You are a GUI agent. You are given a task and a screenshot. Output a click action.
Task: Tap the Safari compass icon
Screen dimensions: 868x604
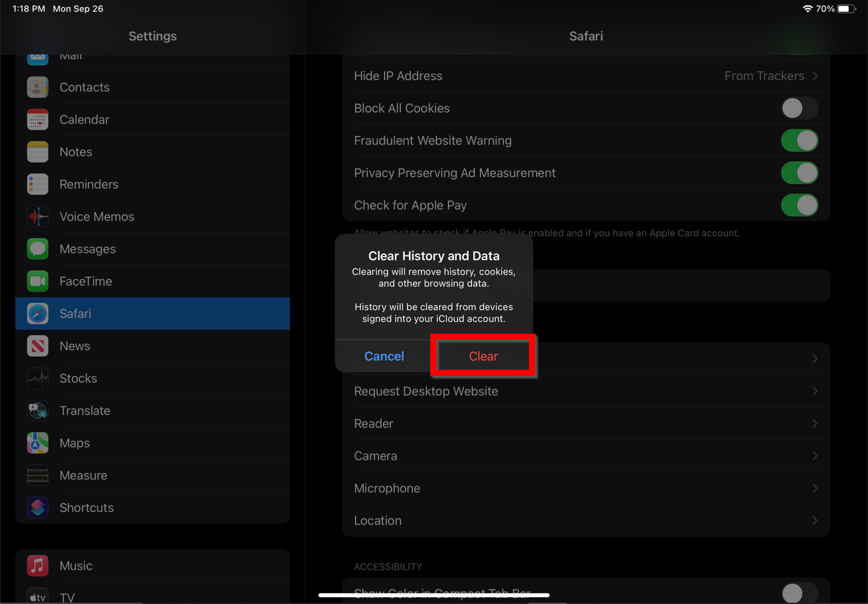[x=37, y=314]
